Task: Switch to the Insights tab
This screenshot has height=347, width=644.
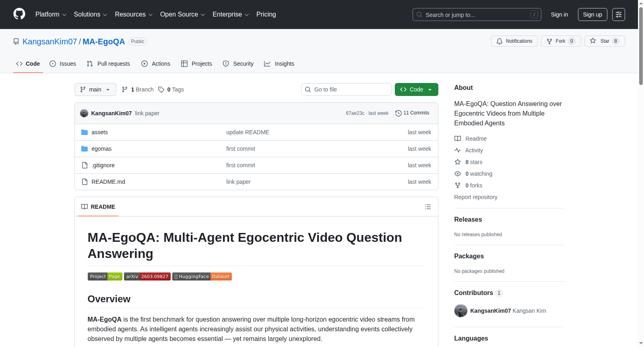Action: coord(279,64)
